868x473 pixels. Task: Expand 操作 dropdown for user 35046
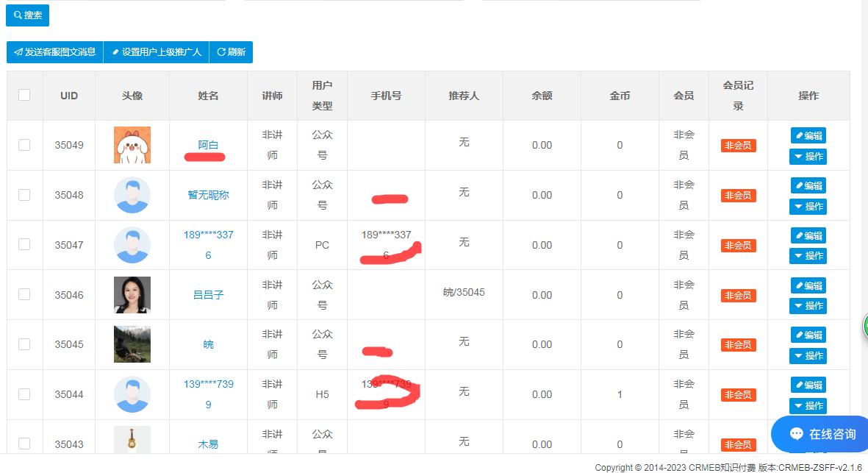coord(808,306)
